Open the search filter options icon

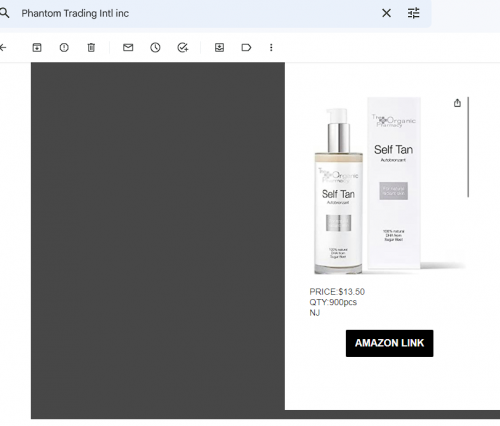tap(414, 13)
